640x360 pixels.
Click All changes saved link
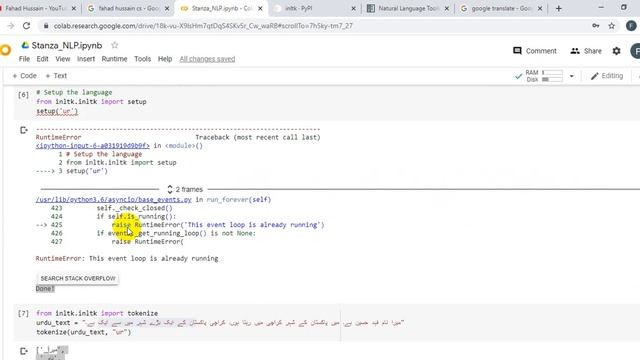point(207,59)
